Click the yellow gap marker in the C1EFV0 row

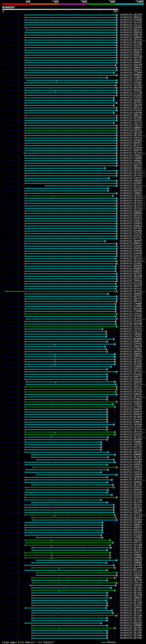tap(56, 81)
